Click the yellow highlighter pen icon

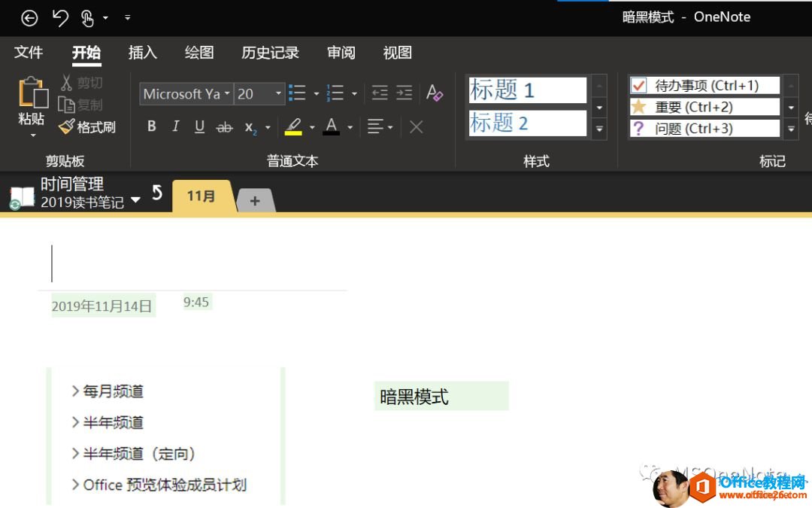pyautogui.click(x=294, y=126)
